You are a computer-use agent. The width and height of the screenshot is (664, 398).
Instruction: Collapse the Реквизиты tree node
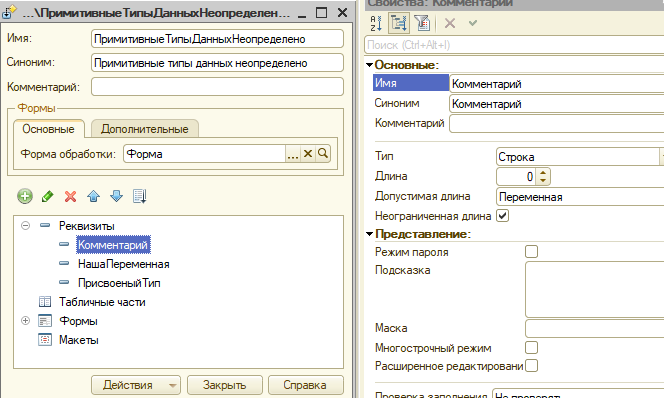pyautogui.click(x=25, y=226)
